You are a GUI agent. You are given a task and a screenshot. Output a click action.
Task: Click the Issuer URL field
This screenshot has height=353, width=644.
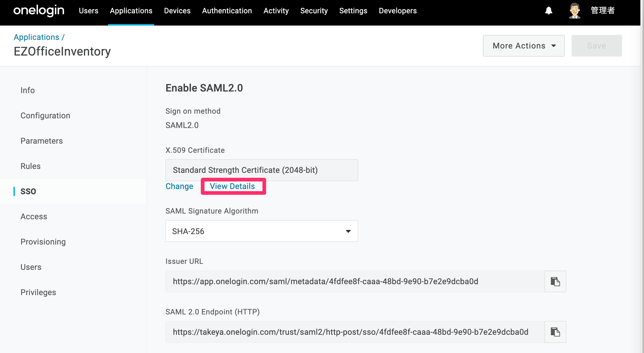355,282
